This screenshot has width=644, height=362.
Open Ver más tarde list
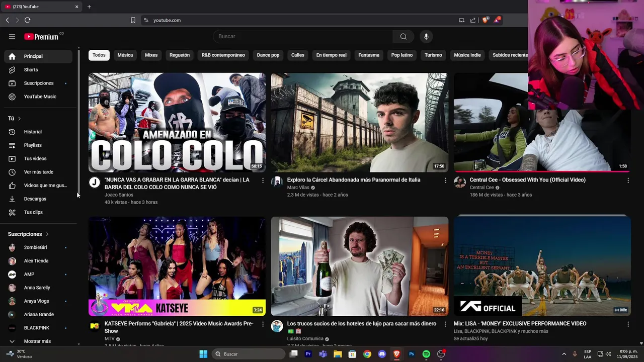coord(38,172)
